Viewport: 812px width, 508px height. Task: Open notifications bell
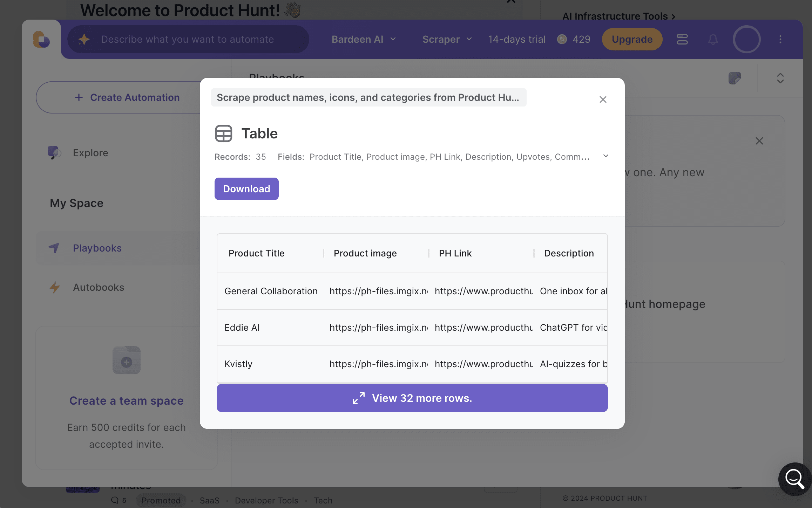(x=713, y=39)
